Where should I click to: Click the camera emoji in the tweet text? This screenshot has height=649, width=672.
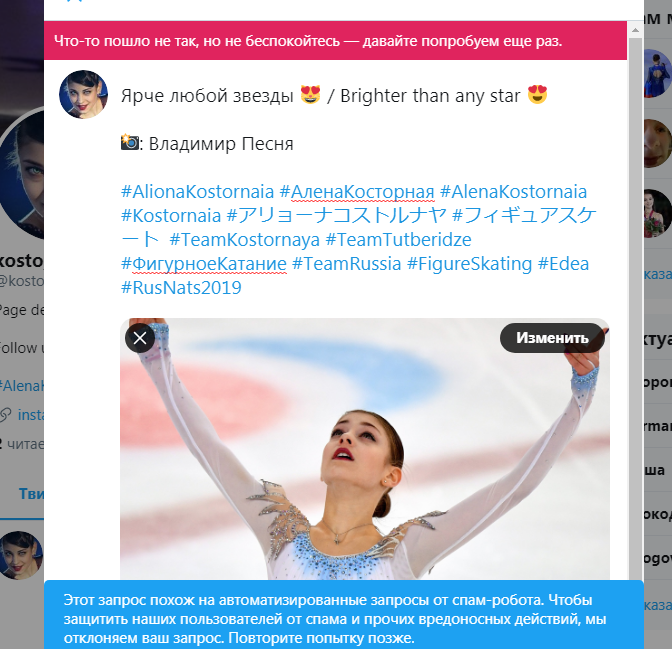[129, 142]
